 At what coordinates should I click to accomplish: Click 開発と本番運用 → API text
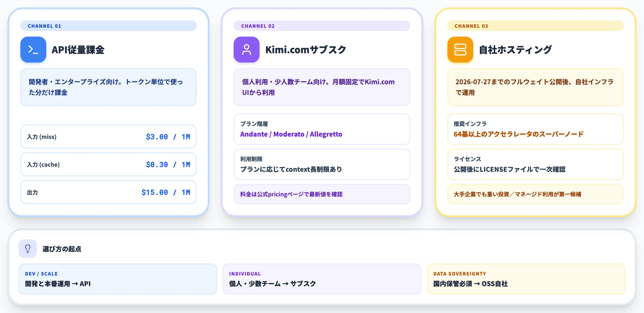click(x=58, y=284)
